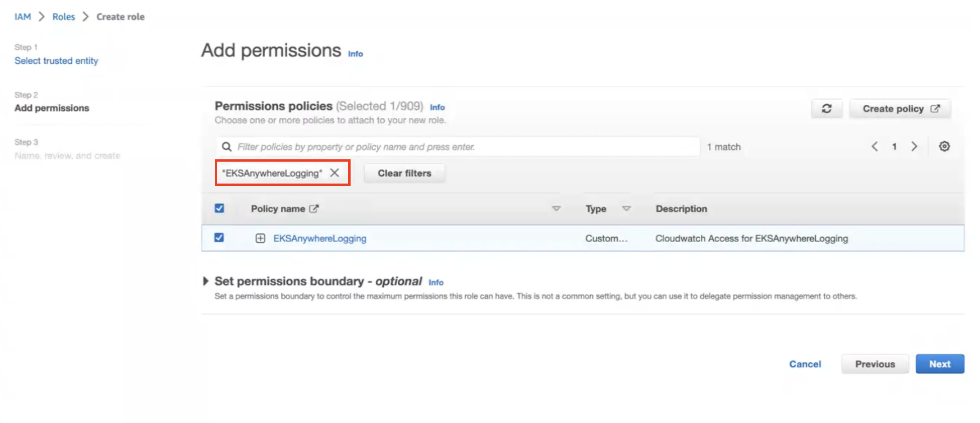Remove the EKSAnywhereLogging filter tag
The width and height of the screenshot is (980, 423).
[335, 172]
